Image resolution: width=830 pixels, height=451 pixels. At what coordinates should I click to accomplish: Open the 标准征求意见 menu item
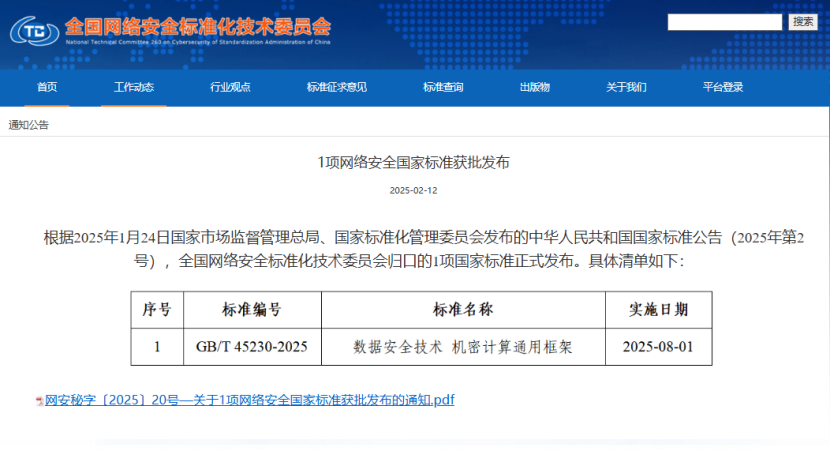point(336,87)
